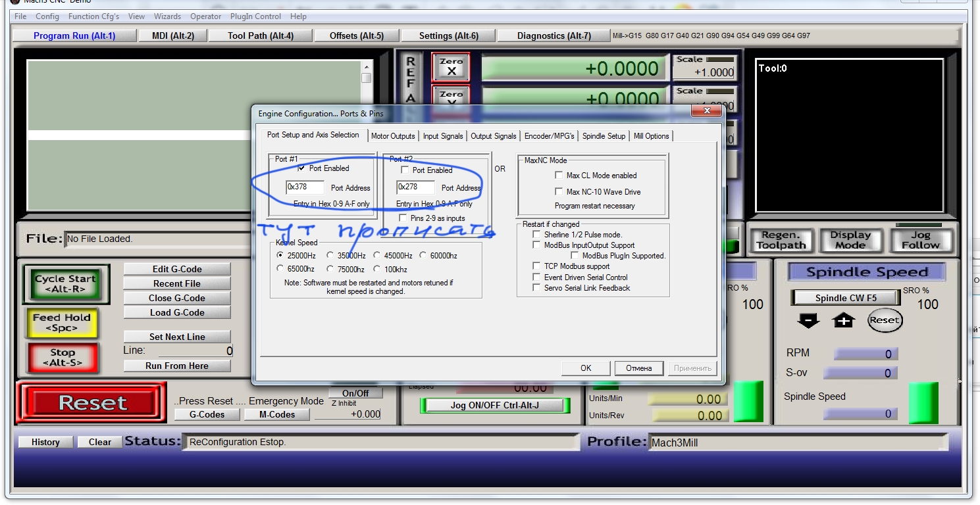Go to Spindle Setup tab
980x505 pixels.
pyautogui.click(x=604, y=136)
